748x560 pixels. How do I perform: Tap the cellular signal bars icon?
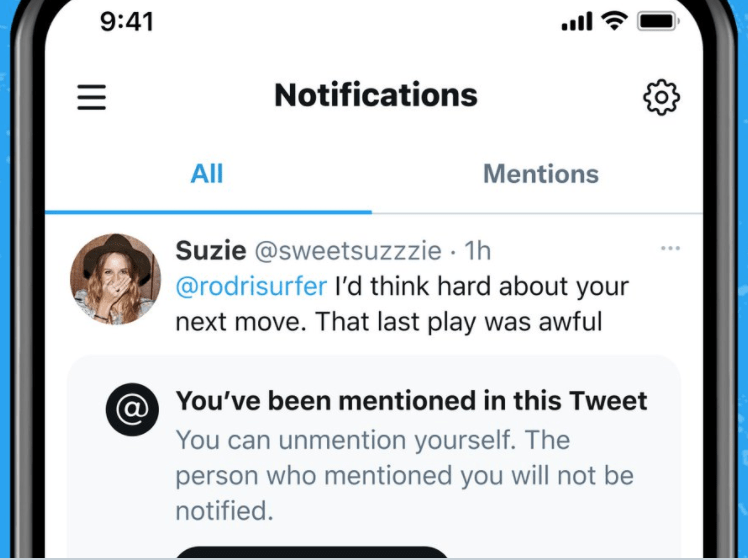click(x=577, y=21)
